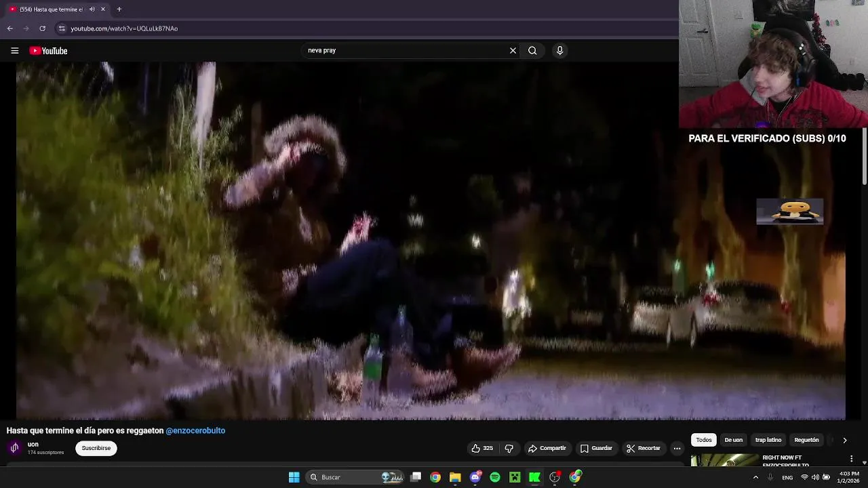Save video with Guardar button
The image size is (868, 488).
click(x=596, y=448)
